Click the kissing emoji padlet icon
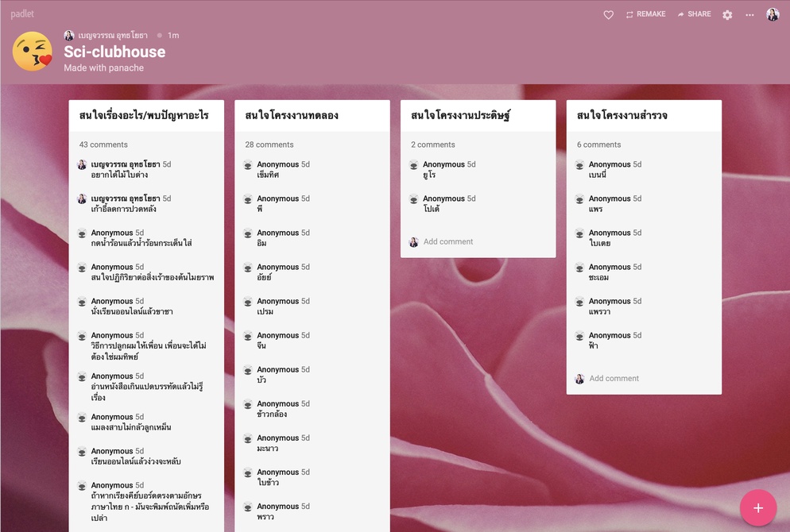 tap(33, 52)
